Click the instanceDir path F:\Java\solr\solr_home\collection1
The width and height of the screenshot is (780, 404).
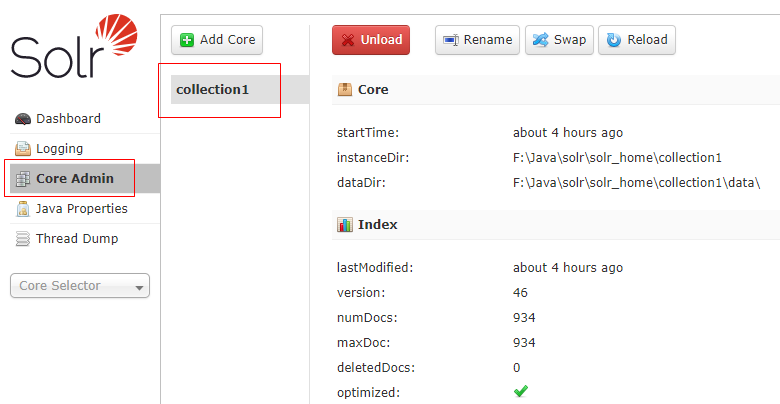tap(617, 158)
